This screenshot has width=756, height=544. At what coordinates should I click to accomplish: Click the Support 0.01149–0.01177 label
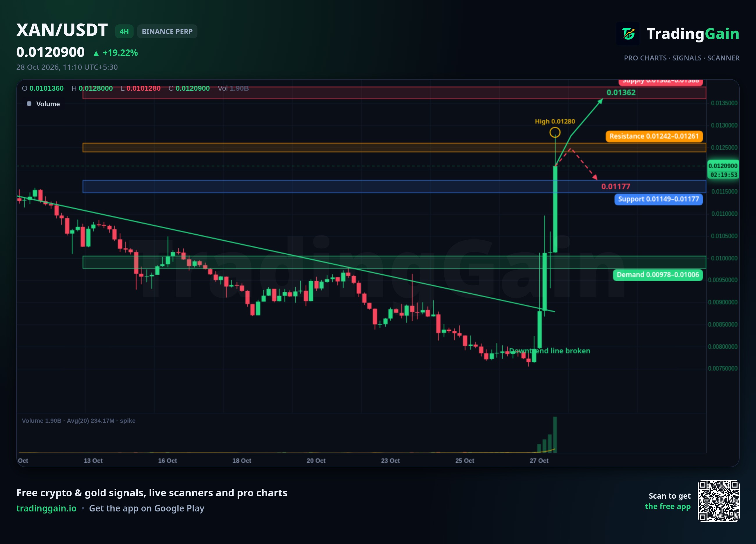coord(659,199)
